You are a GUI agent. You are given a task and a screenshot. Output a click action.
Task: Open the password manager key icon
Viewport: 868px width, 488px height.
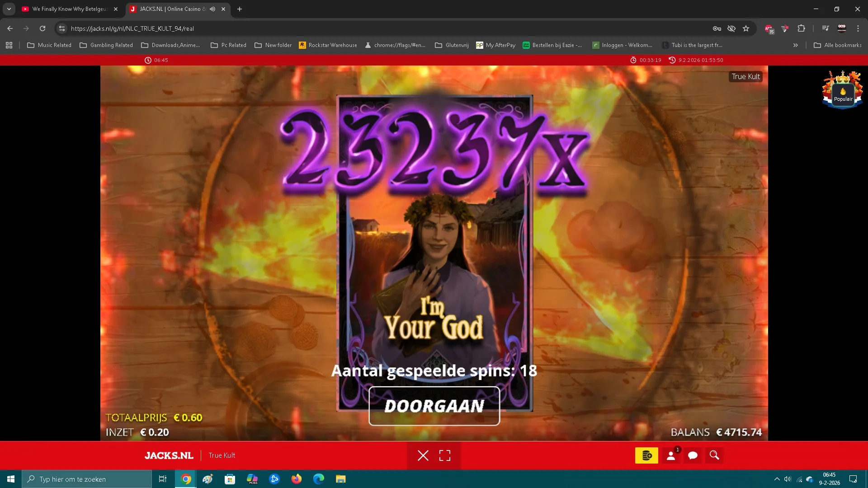717,28
